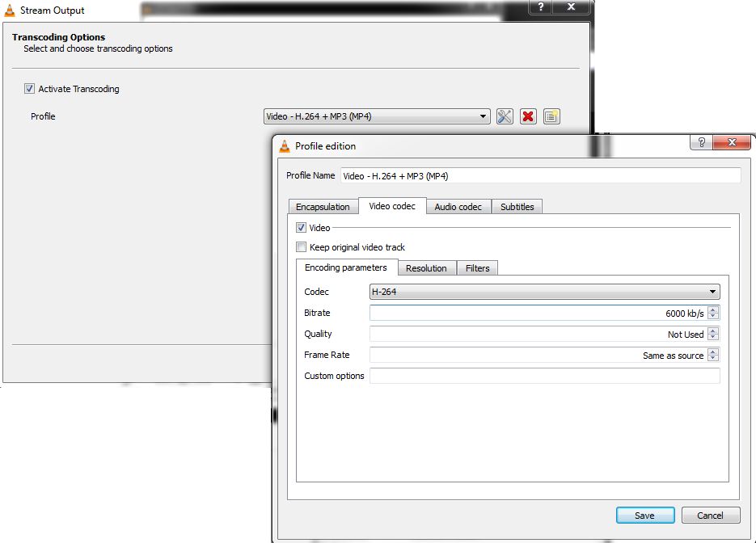Open help on the Stream Output window

pyautogui.click(x=540, y=7)
